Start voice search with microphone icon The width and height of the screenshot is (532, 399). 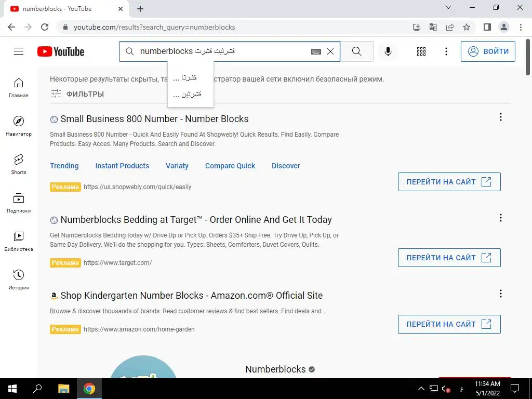tap(388, 51)
